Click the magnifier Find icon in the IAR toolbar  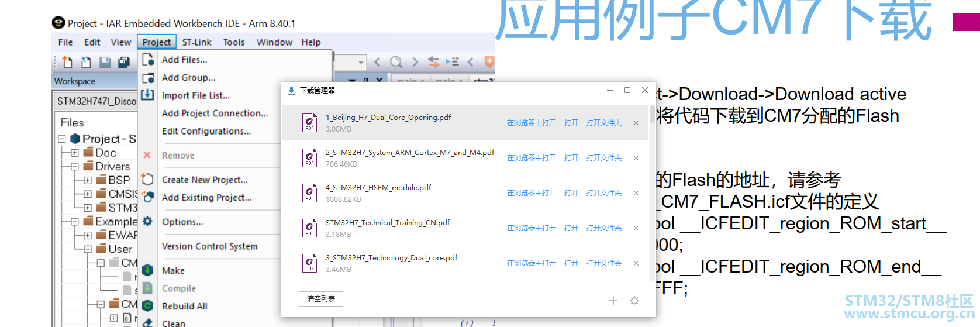pos(396,61)
